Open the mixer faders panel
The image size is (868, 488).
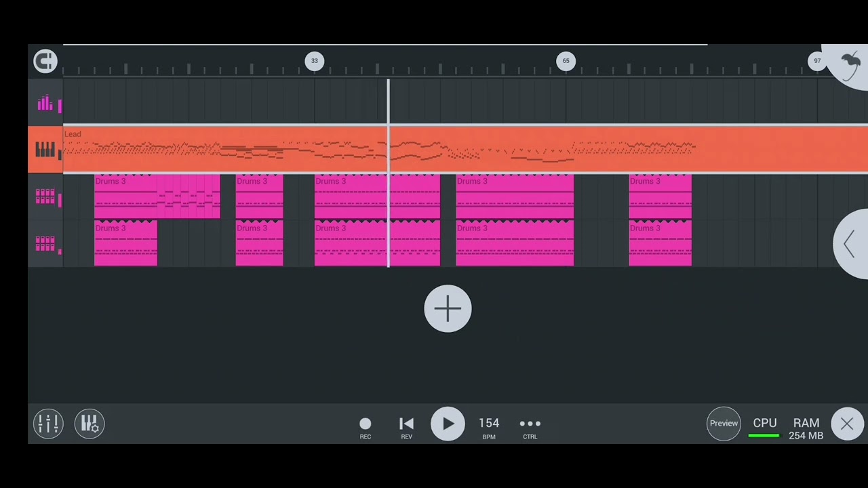[x=48, y=424]
